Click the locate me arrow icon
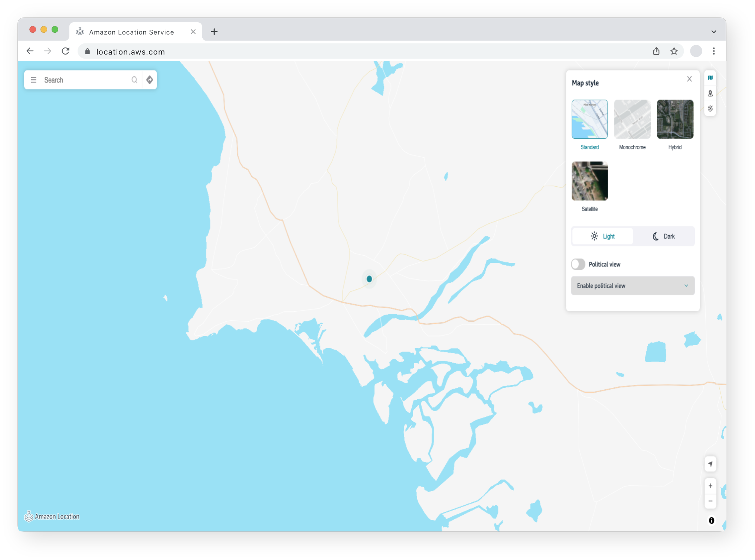 click(710, 464)
